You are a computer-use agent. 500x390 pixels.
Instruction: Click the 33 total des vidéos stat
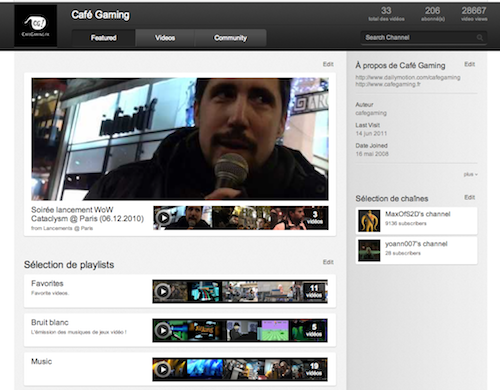point(386,14)
